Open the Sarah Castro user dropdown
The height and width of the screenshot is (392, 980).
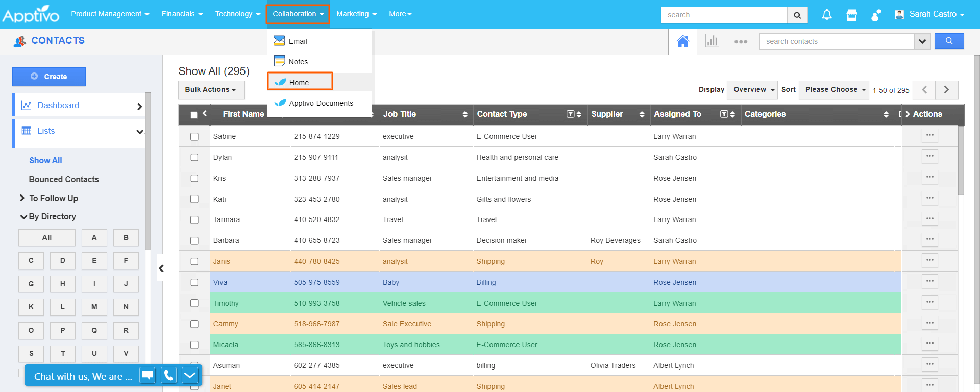[930, 14]
